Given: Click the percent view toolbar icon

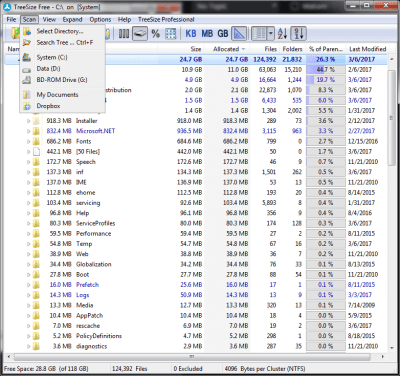Looking at the screenshot, I should click(156, 34).
